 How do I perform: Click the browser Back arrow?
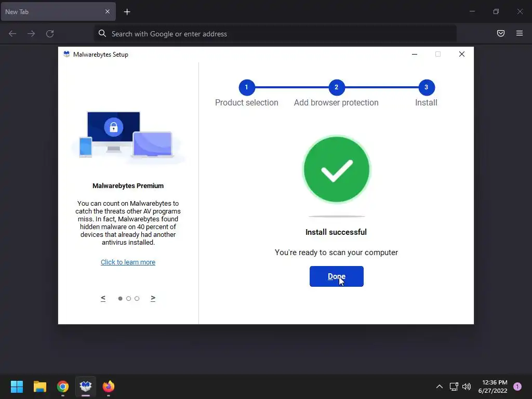pyautogui.click(x=12, y=34)
